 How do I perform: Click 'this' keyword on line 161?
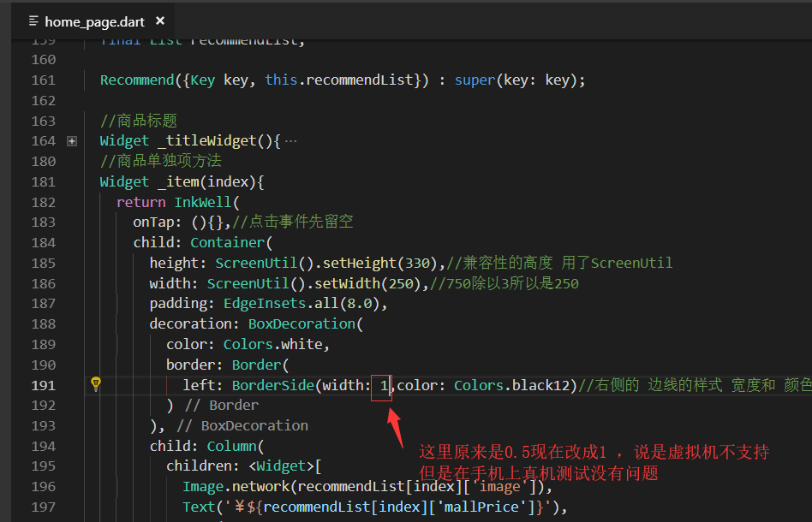[281, 80]
